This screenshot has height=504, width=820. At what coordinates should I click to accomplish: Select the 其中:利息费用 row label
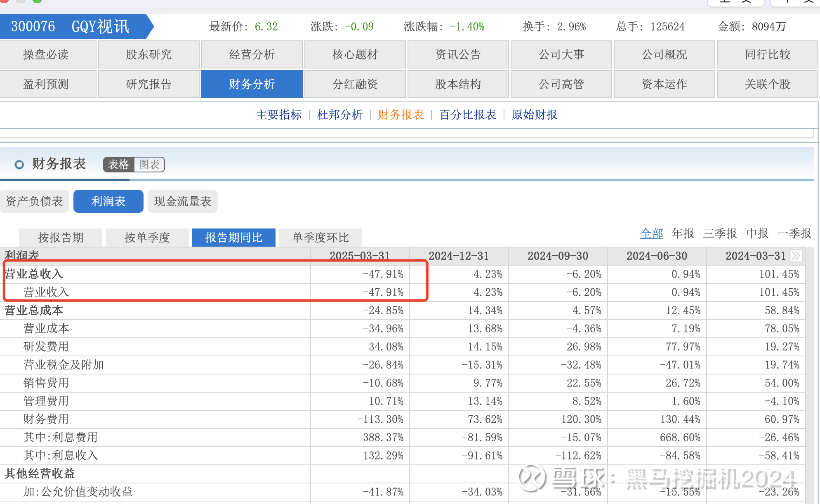tap(61, 437)
